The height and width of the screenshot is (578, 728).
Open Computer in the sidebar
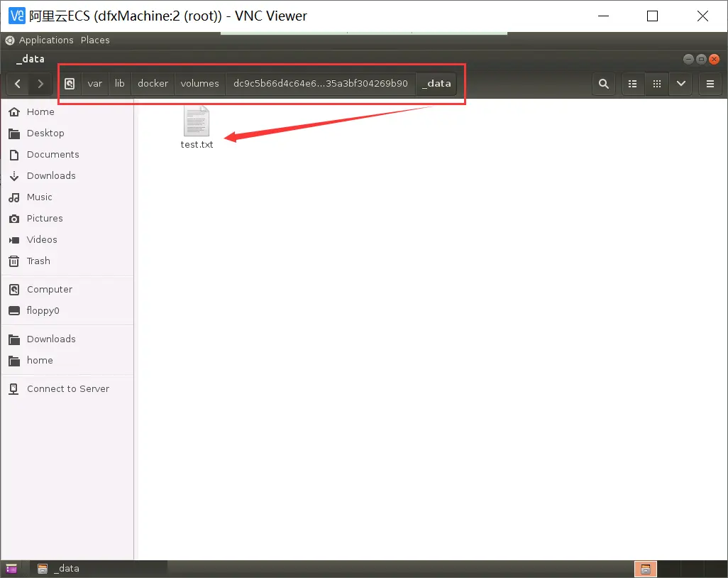(x=67, y=290)
